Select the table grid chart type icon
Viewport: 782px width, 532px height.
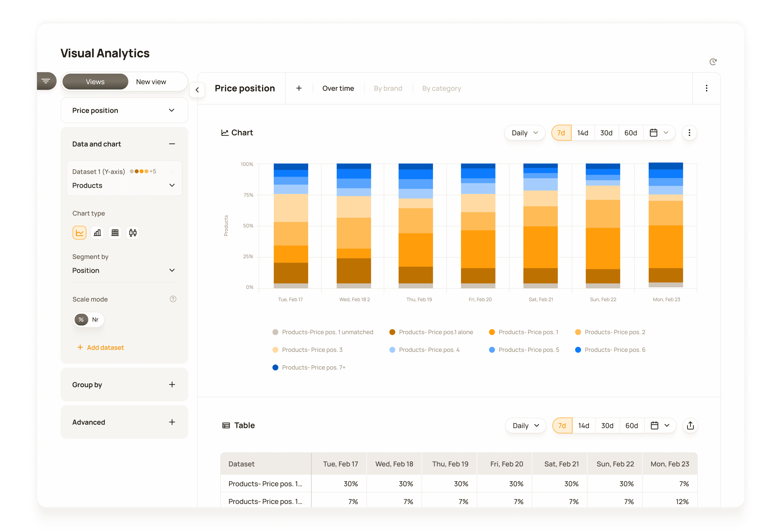coord(115,232)
